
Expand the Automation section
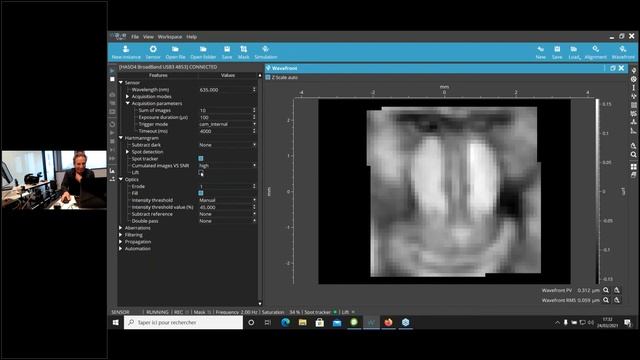(x=121, y=249)
